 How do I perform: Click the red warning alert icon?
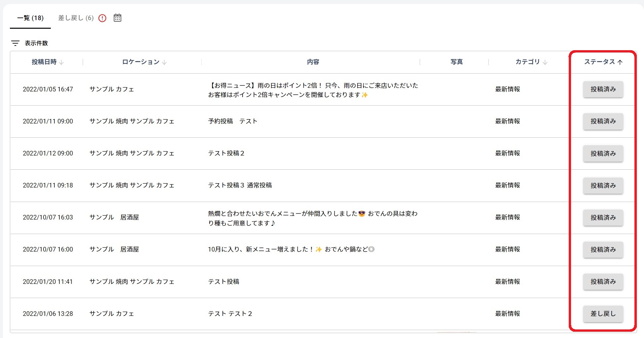(x=102, y=18)
